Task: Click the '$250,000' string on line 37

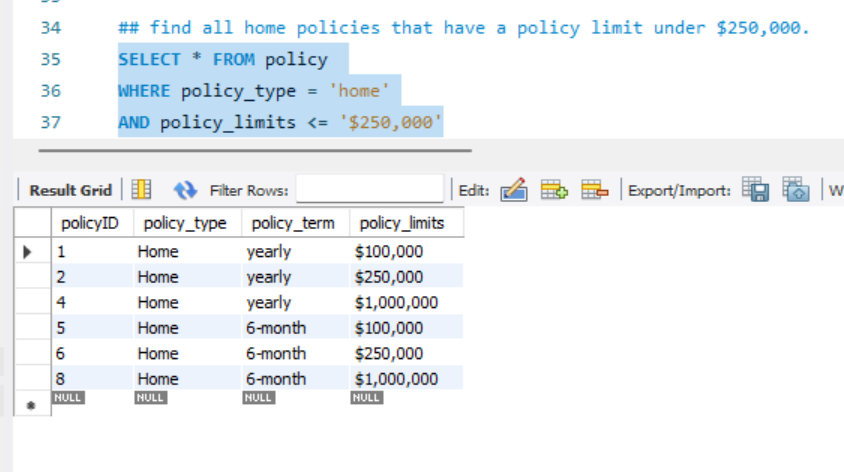Action: pyautogui.click(x=391, y=122)
